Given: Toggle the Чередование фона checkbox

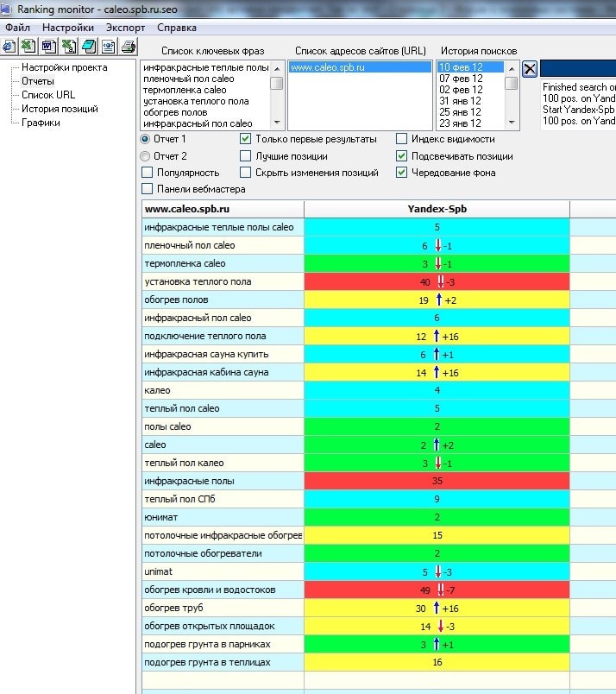Looking at the screenshot, I should pyautogui.click(x=401, y=173).
